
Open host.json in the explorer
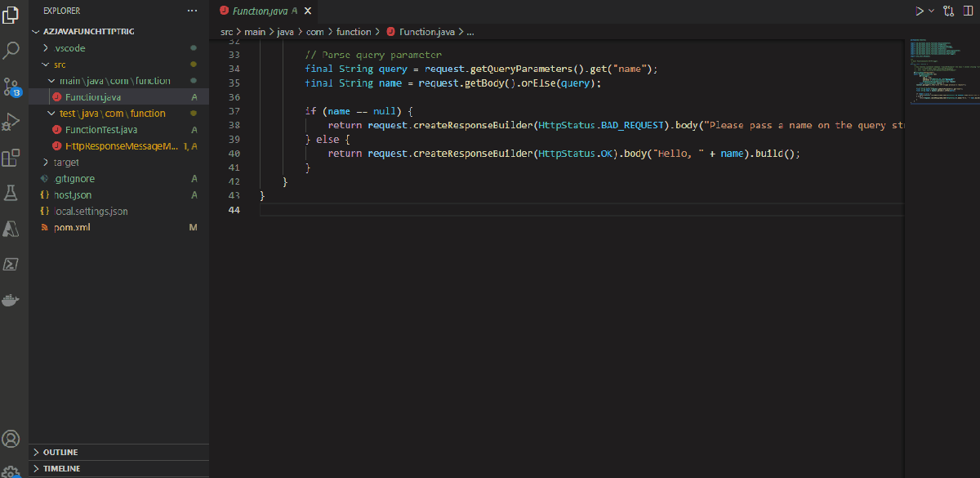point(119,195)
